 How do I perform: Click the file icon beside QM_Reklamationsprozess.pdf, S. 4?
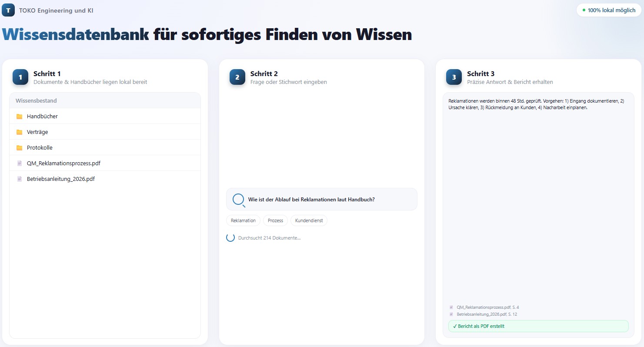coord(451,307)
